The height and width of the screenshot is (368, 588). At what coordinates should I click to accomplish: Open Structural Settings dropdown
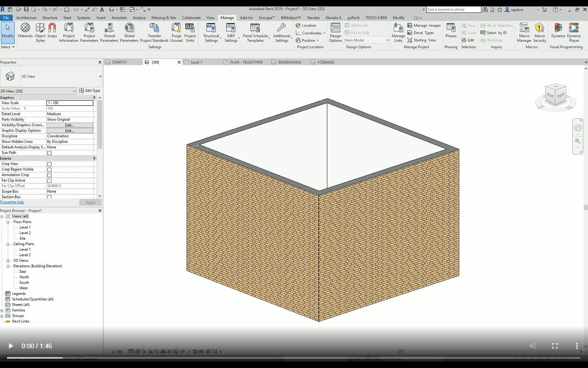(211, 32)
